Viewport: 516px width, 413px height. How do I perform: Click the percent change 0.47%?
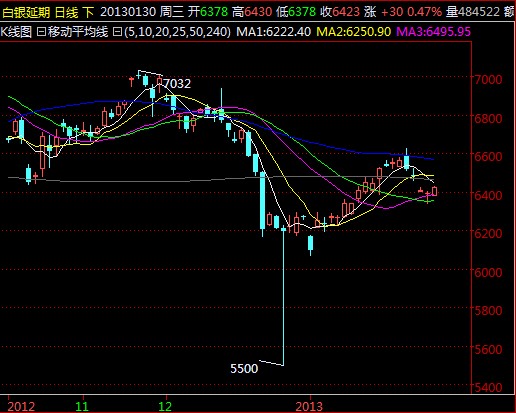tap(424, 12)
